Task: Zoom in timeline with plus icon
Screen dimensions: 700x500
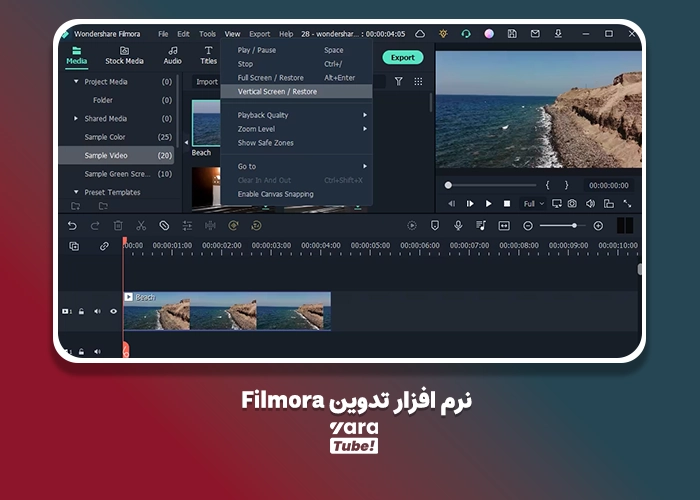Action: (x=598, y=226)
